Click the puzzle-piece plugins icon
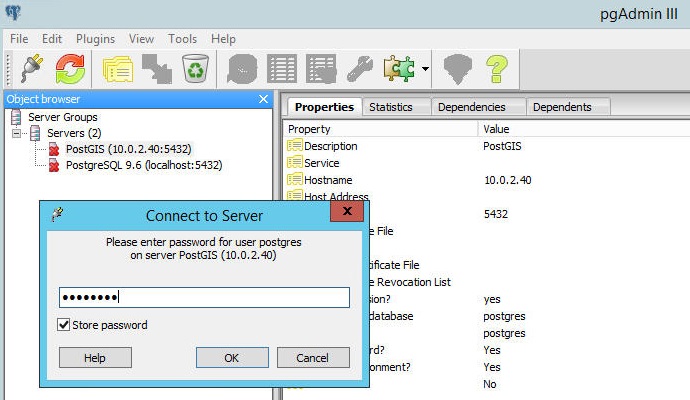The width and height of the screenshot is (690, 400). pyautogui.click(x=399, y=69)
